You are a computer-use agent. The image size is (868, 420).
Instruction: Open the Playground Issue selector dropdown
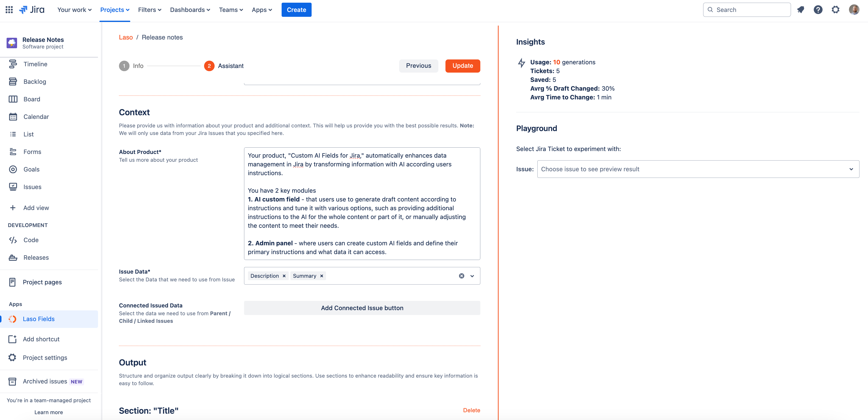point(698,169)
